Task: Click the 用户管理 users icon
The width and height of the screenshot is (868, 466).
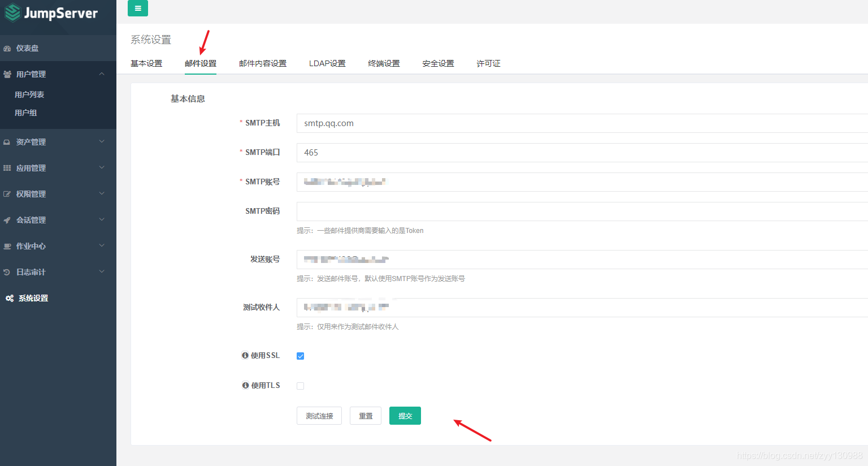Action: (x=7, y=74)
